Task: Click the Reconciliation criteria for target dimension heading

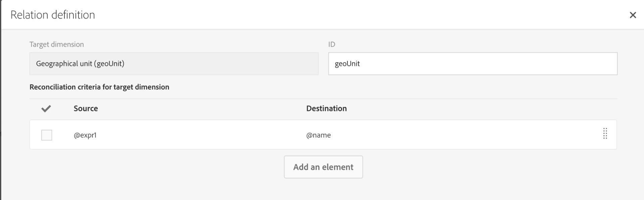Action: pyautogui.click(x=99, y=87)
